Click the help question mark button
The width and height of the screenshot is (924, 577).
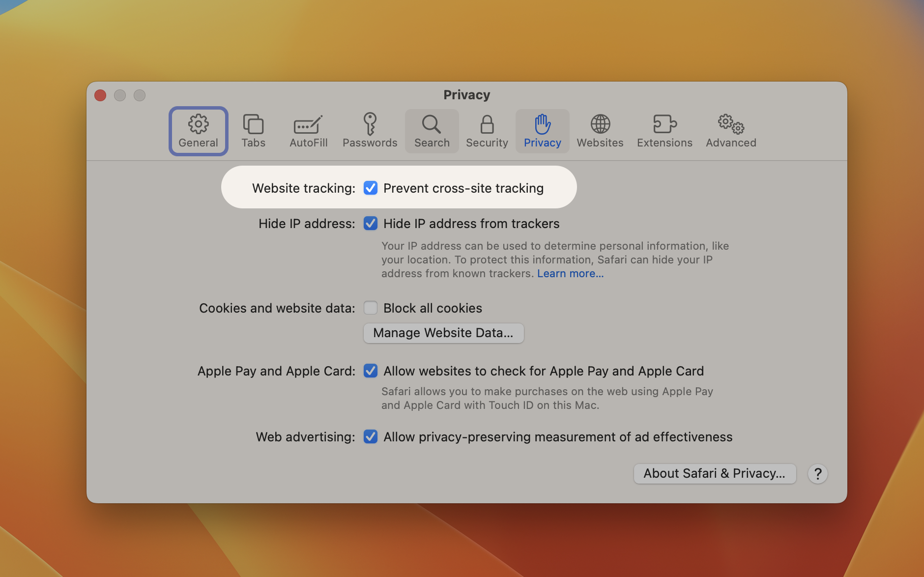(818, 474)
